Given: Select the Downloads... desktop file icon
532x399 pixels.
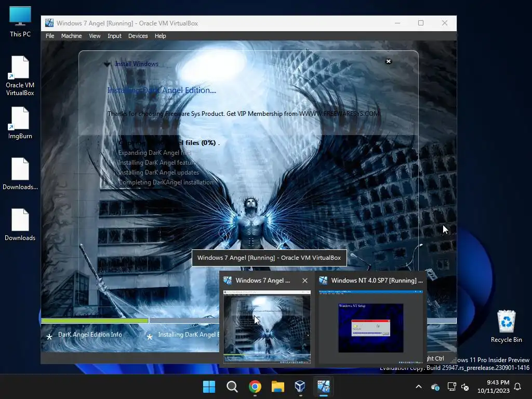Looking at the screenshot, I should [20, 174].
